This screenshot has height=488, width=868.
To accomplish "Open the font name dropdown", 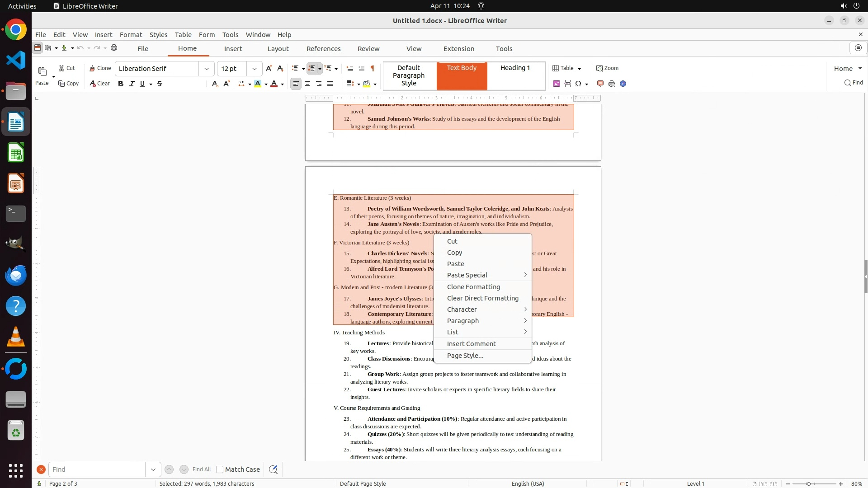I will (207, 69).
